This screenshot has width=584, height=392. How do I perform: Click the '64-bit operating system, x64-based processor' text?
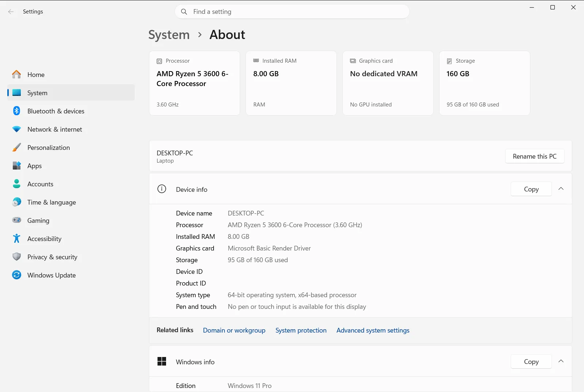tap(292, 295)
